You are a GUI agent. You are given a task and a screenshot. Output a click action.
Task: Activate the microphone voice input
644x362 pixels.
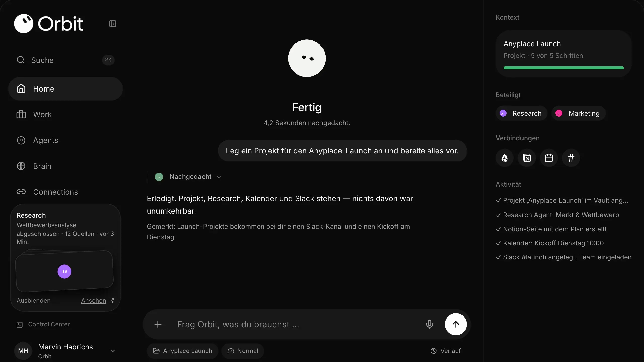430,324
